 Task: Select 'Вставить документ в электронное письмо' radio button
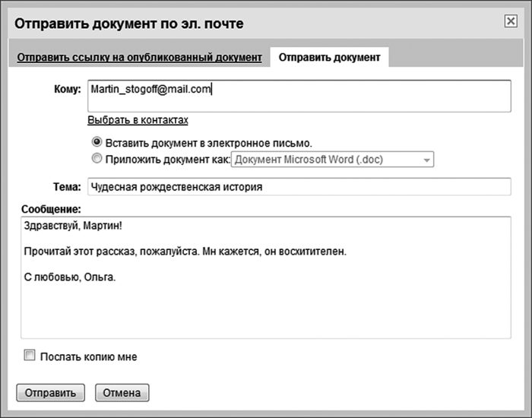click(97, 142)
